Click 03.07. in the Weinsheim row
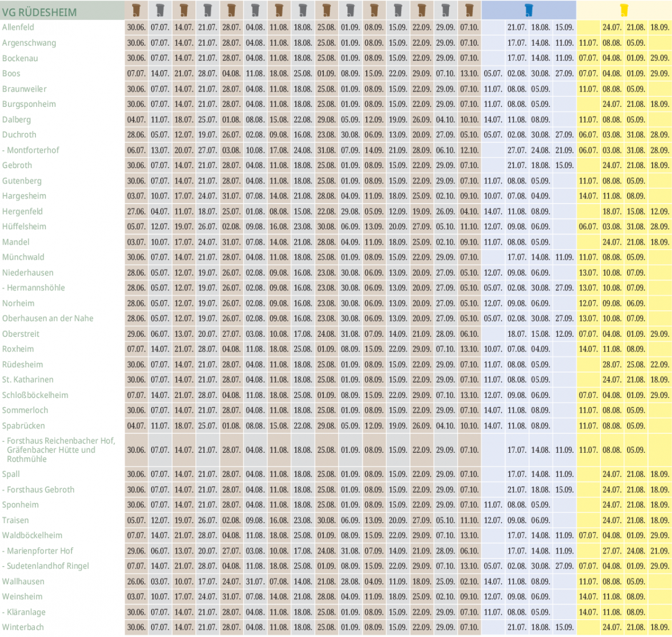The width and height of the screenshot is (672, 637). (136, 596)
